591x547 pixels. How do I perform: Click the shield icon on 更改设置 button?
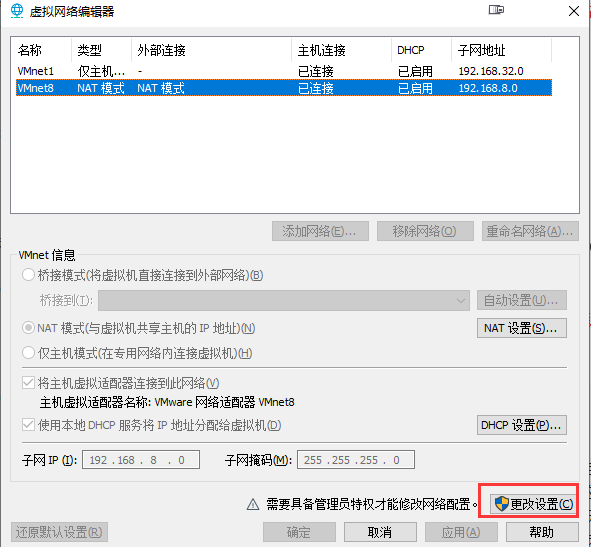pyautogui.click(x=501, y=504)
